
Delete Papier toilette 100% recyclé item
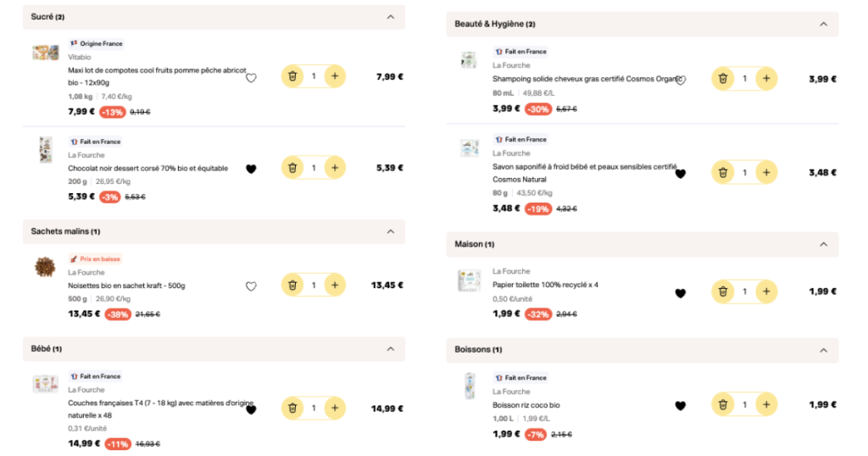pyautogui.click(x=723, y=292)
